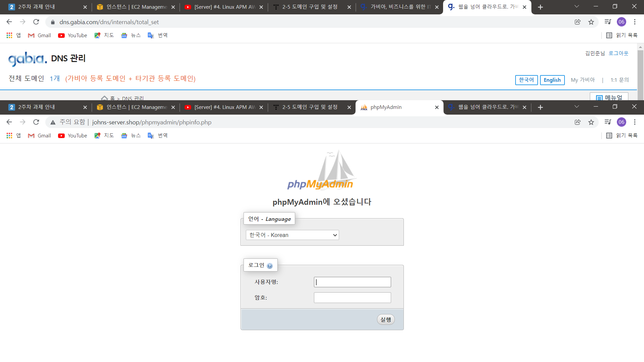This screenshot has width=644, height=362.
Task: Open the YouTube bookmark in the lower bookmarks bar
Action: (72, 135)
